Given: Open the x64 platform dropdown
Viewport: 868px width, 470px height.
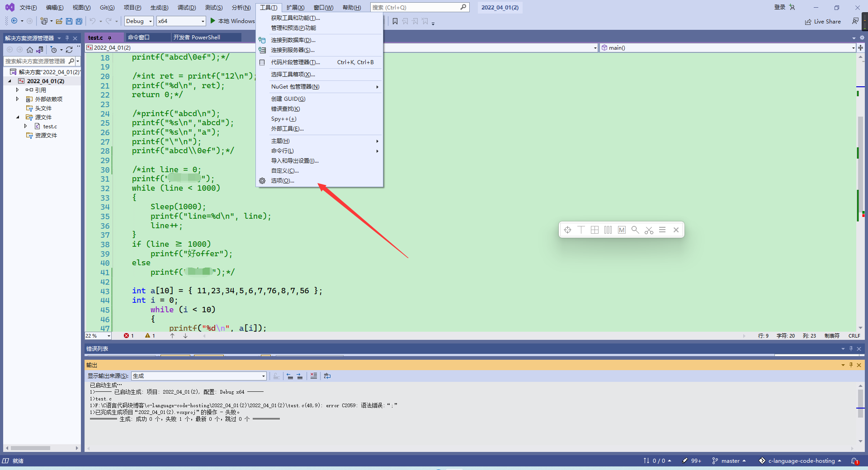Looking at the screenshot, I should click(x=181, y=21).
